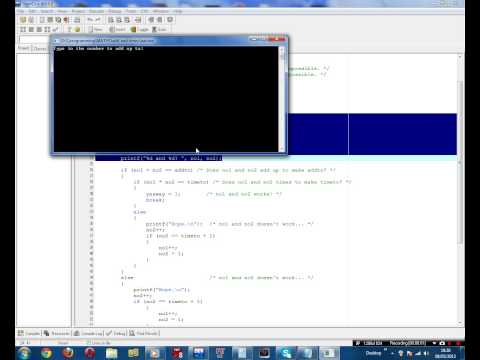The width and height of the screenshot is (480, 360).
Task: Open the Compile Log bottom tab
Action: [x=88, y=333]
